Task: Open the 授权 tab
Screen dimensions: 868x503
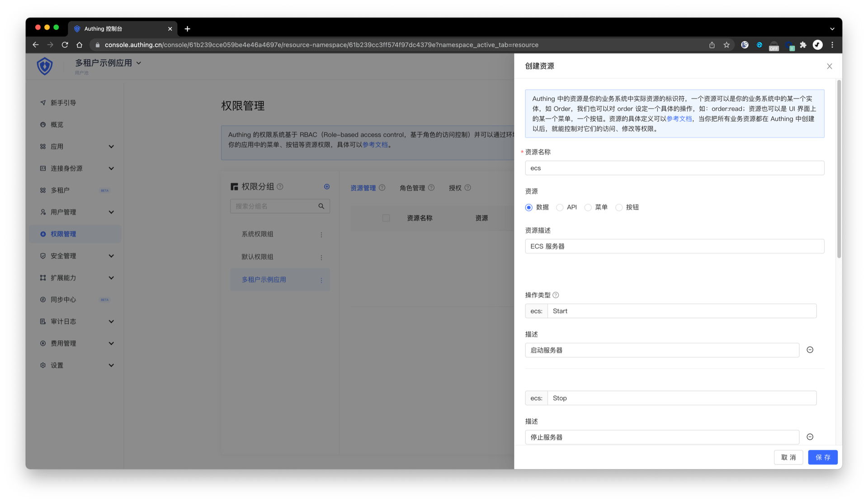Action: pos(455,188)
